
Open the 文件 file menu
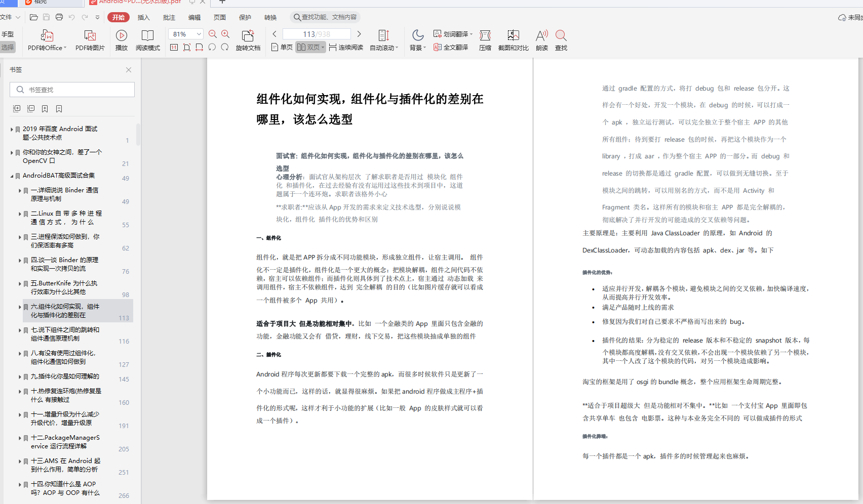coord(10,17)
